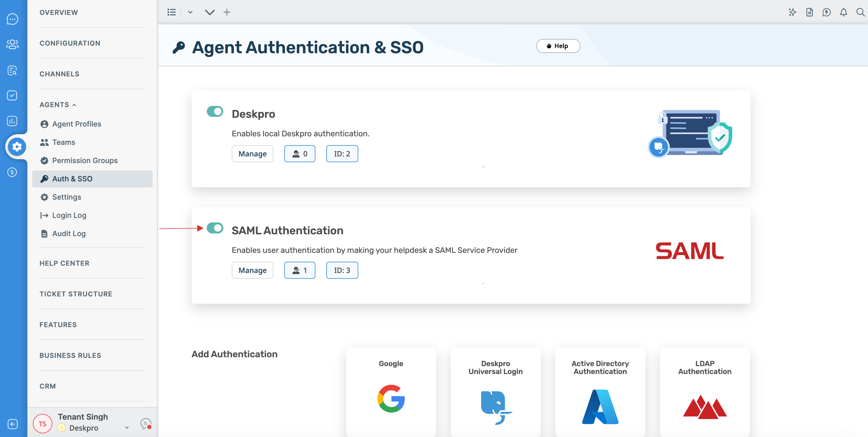
Task: Open the tasks checkmark sidebar icon
Action: [12, 96]
